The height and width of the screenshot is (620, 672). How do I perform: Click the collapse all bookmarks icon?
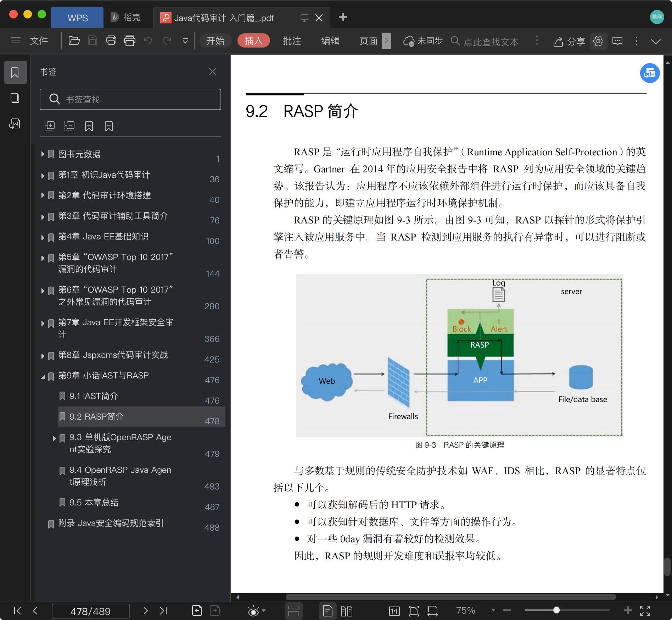[x=69, y=126]
